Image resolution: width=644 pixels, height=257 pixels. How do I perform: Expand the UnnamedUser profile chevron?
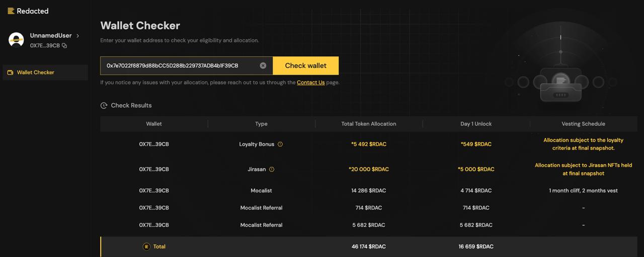pyautogui.click(x=77, y=36)
